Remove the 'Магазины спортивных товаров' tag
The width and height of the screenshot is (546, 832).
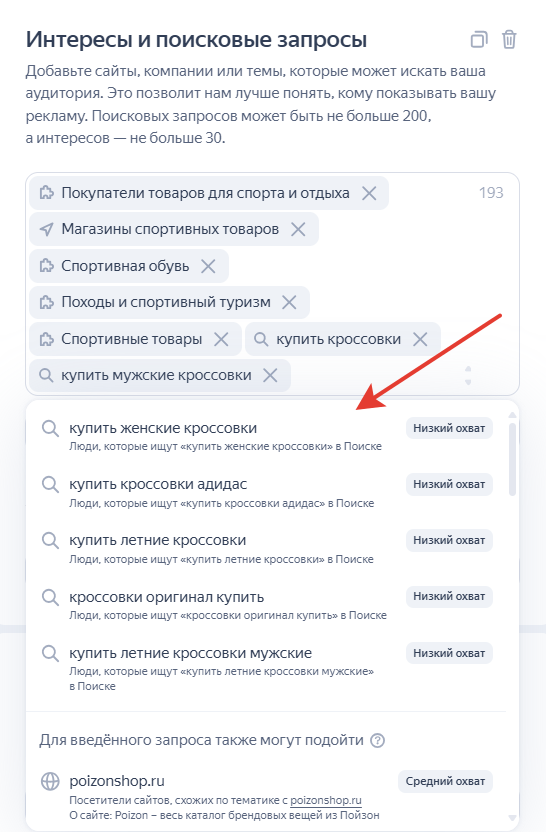point(299,229)
